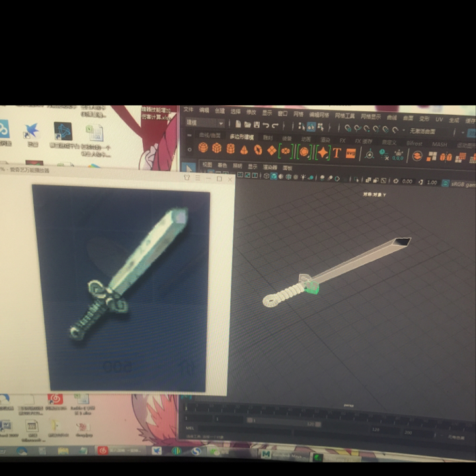Screen dimensions: 476x476
Task: Toggle Snap to points magnet icon
Action: (x=367, y=129)
